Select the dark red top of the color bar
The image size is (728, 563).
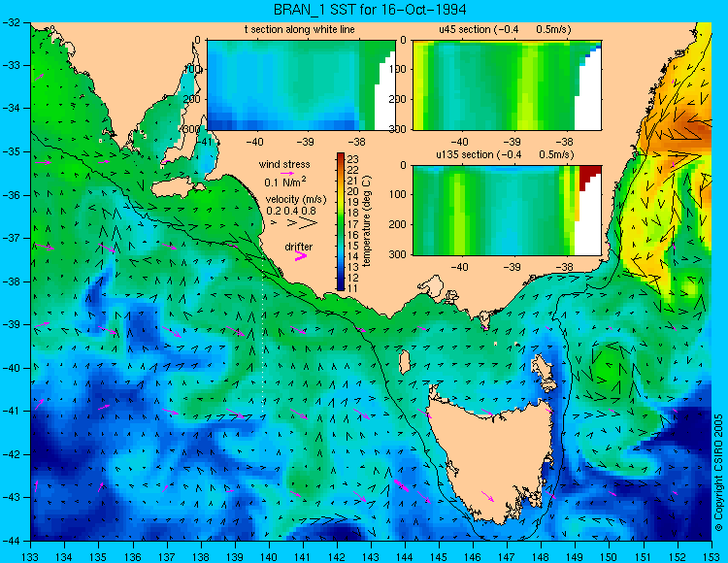pyautogui.click(x=341, y=156)
